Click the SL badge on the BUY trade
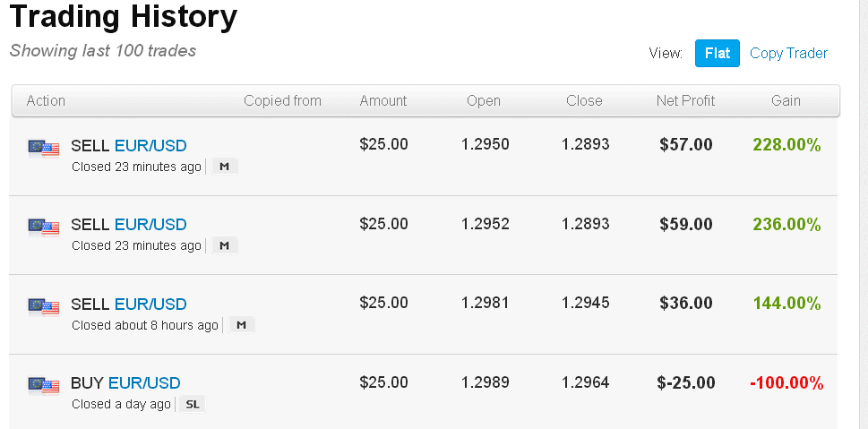The width and height of the screenshot is (868, 429). [192, 404]
